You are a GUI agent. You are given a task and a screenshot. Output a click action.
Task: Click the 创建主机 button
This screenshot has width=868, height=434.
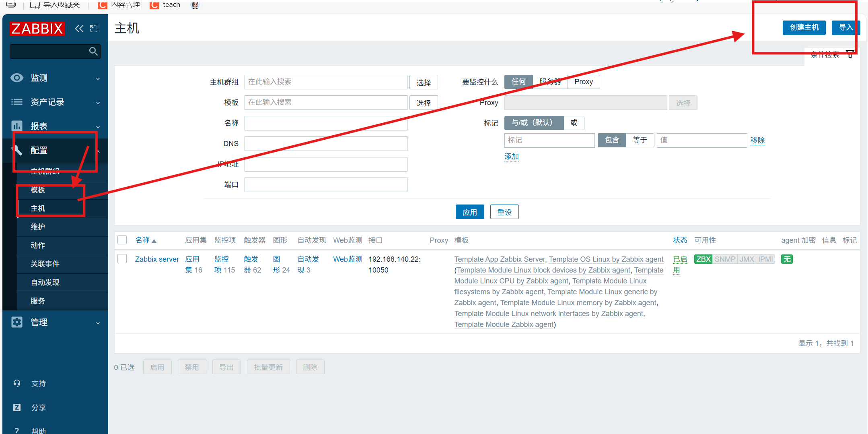804,27
